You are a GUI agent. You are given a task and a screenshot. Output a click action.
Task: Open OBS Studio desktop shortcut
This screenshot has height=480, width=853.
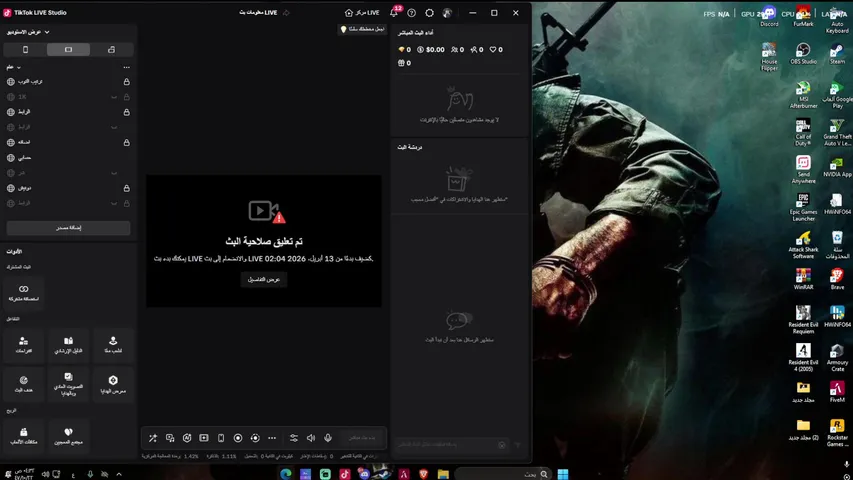pyautogui.click(x=803, y=54)
